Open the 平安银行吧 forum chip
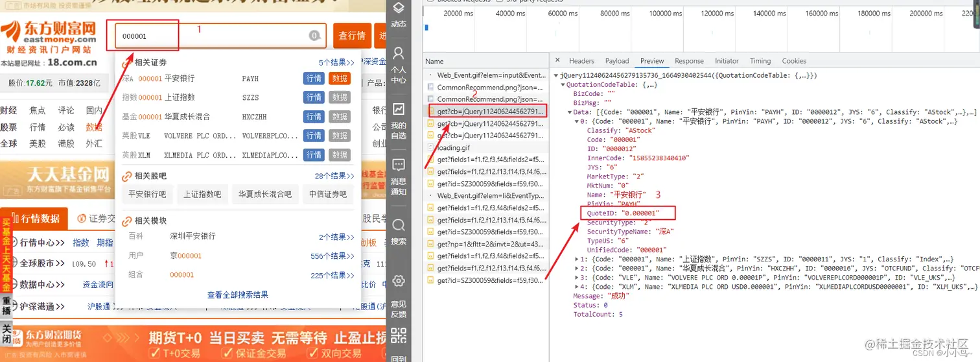Viewport: 980px width, 362px height. [147, 194]
